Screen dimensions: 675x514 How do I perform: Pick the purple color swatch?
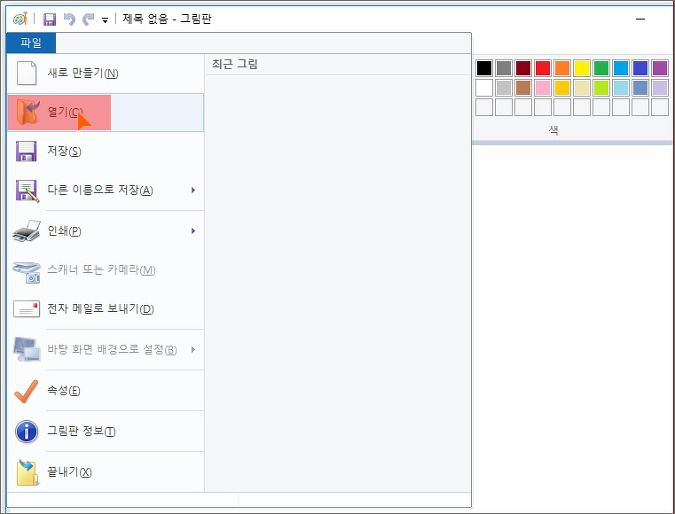660,68
